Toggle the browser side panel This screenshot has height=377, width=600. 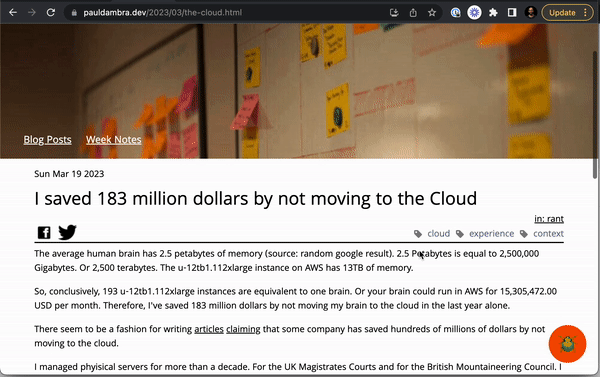click(x=512, y=13)
